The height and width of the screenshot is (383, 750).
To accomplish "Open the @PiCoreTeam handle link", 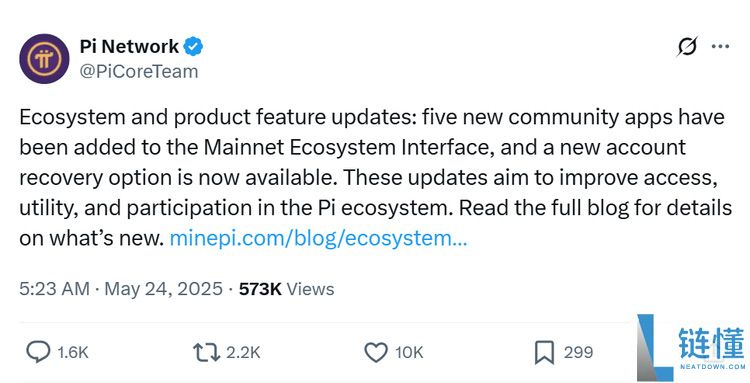I will pos(139,72).
